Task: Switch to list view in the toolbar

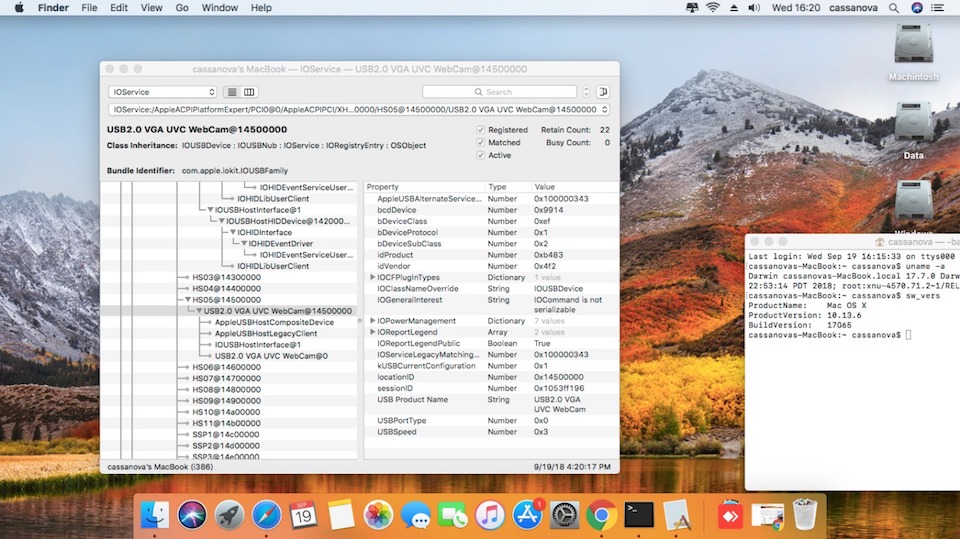Action: pyautogui.click(x=233, y=92)
